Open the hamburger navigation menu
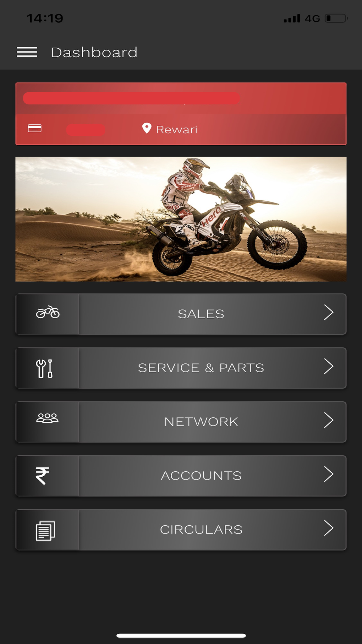This screenshot has height=644, width=362. (x=27, y=52)
